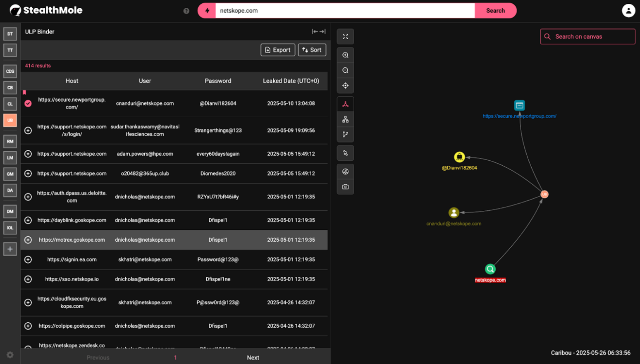The width and height of the screenshot is (640, 364).
Task: Click the netskope.com search query field
Action: tap(345, 11)
